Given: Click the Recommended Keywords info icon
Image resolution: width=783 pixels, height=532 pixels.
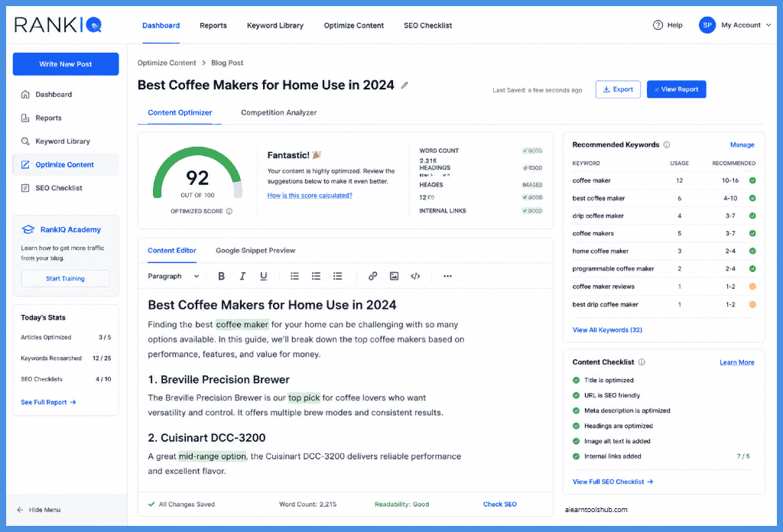Looking at the screenshot, I should (667, 144).
